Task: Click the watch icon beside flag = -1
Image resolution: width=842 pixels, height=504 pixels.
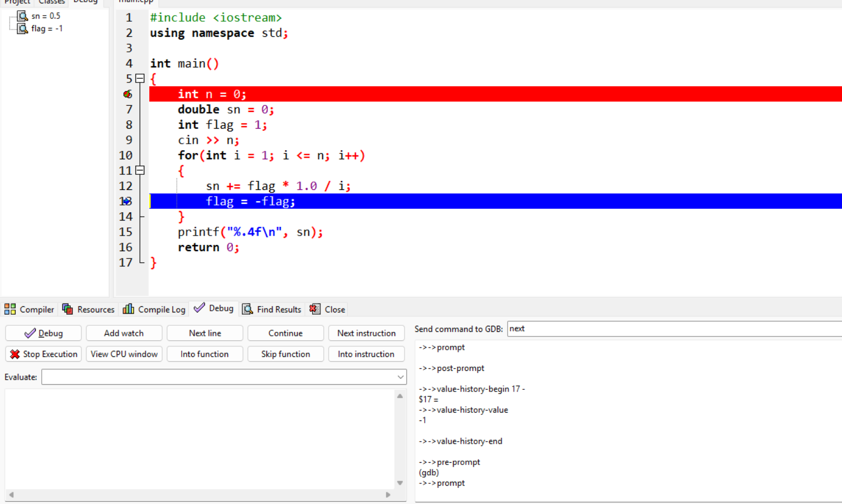Action: (x=22, y=28)
